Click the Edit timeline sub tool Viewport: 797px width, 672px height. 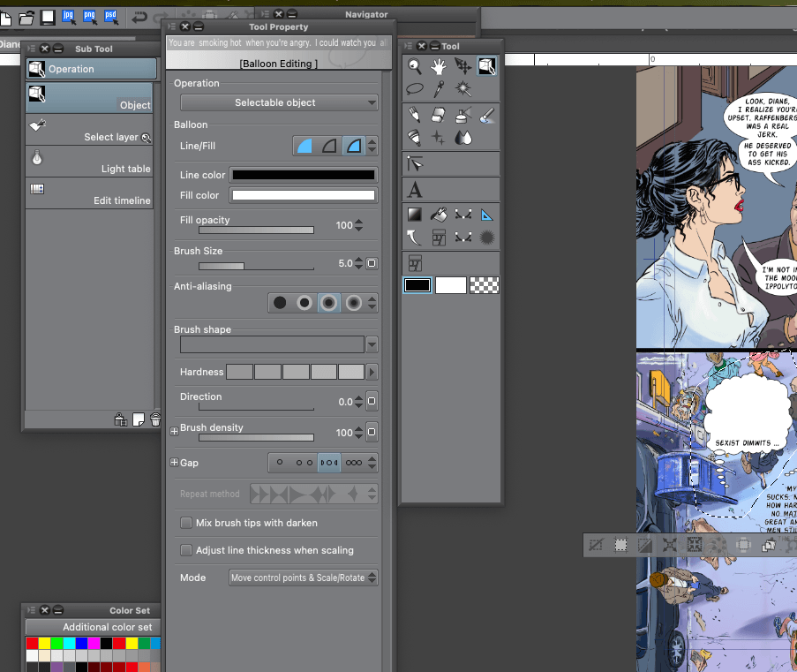[91, 193]
